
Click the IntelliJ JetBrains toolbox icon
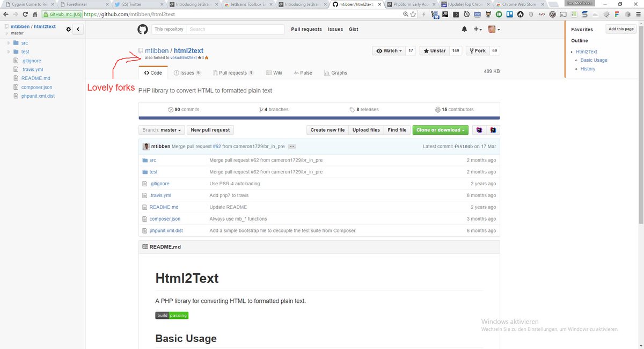click(x=493, y=130)
